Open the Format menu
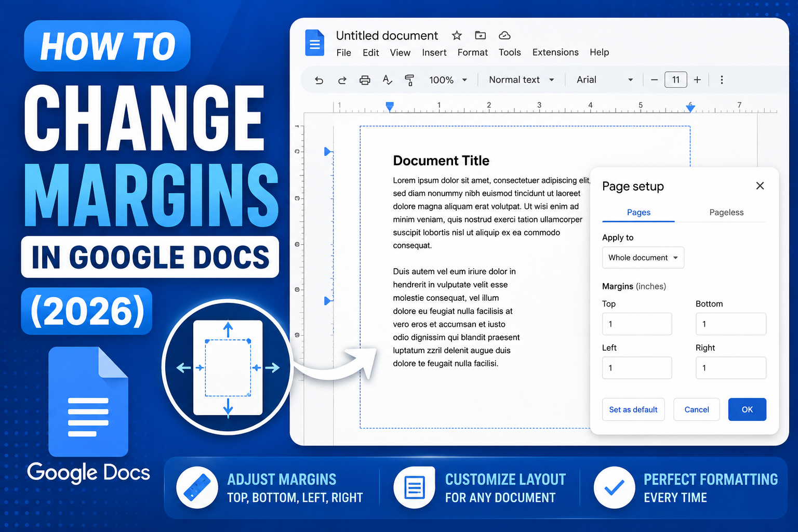The width and height of the screenshot is (798, 532). point(473,52)
